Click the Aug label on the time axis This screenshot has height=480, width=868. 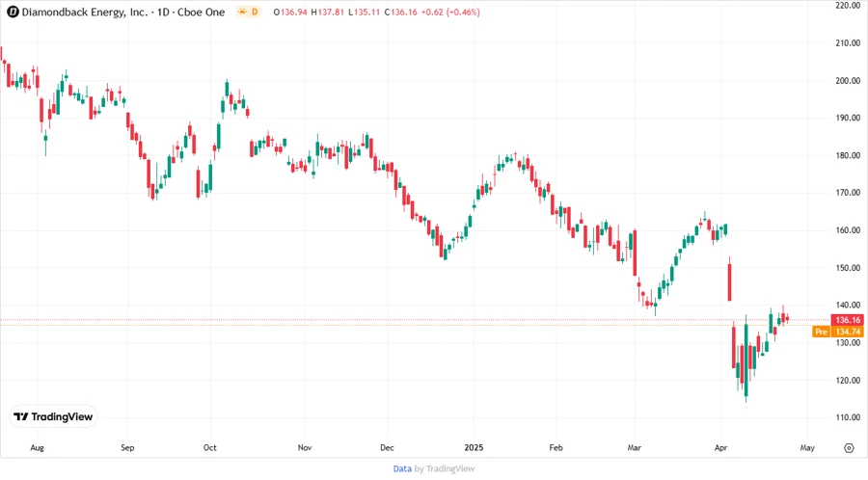pos(38,448)
